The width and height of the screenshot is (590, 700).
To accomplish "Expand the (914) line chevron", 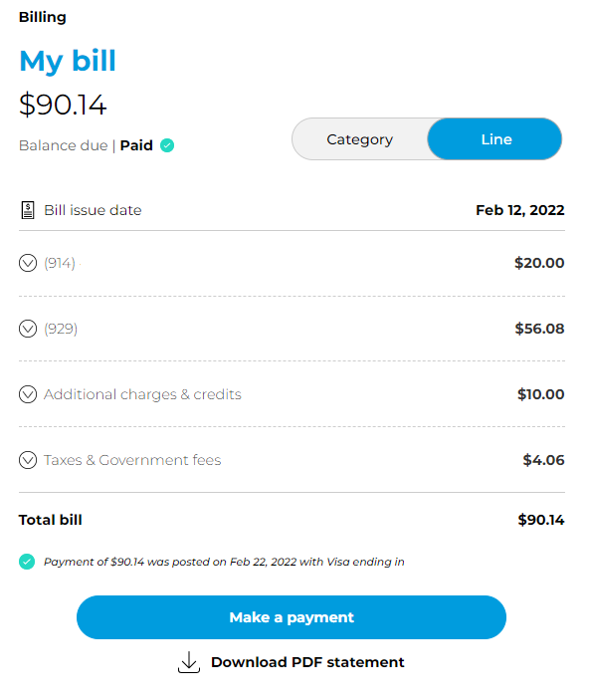I will 28,263.
